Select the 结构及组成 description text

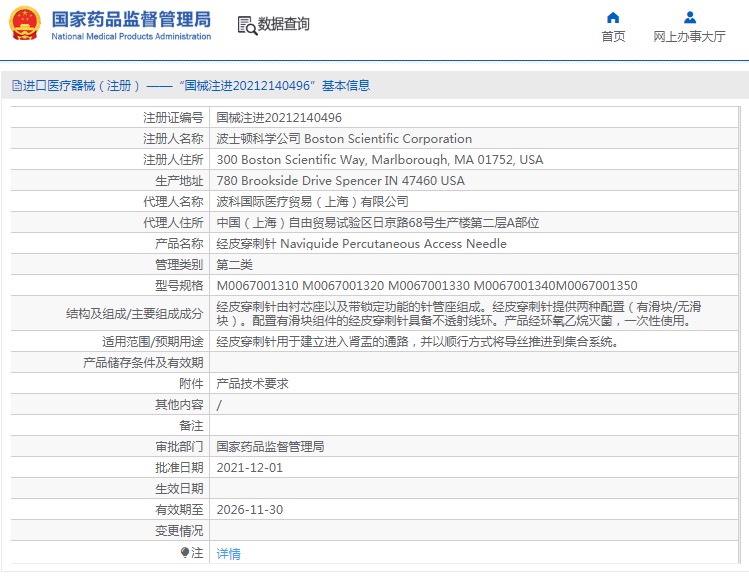coord(459,313)
